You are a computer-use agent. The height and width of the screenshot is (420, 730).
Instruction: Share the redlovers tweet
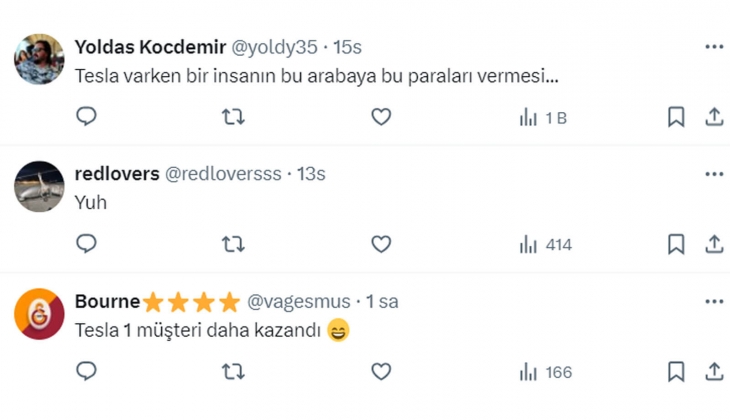[x=714, y=244]
